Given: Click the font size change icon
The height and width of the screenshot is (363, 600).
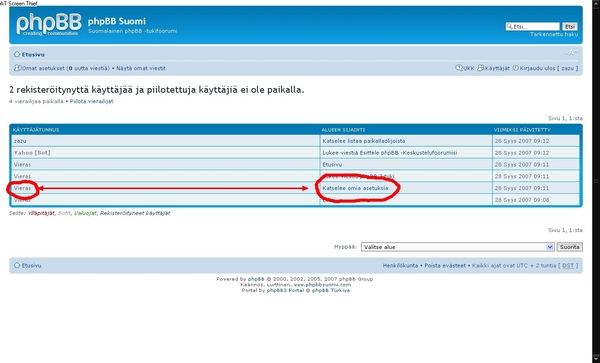Looking at the screenshot, I should click(571, 53).
